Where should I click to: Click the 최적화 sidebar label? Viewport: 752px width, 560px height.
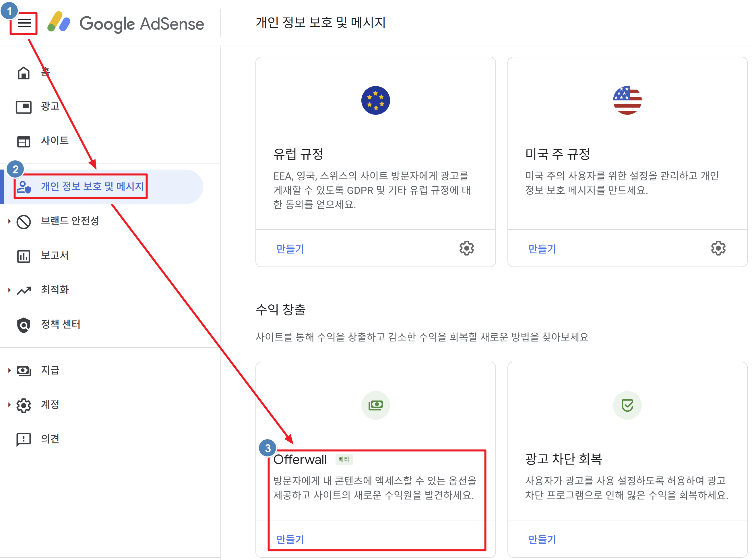[x=55, y=290]
